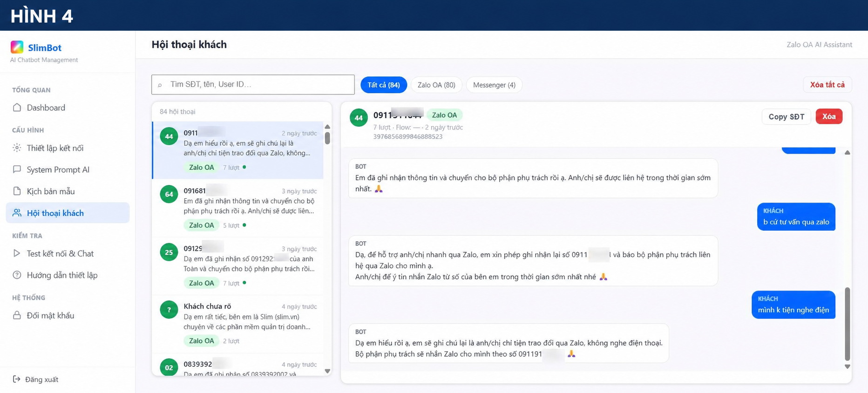
Task: Click the people icon beside Hội thoại khách
Action: tap(17, 213)
